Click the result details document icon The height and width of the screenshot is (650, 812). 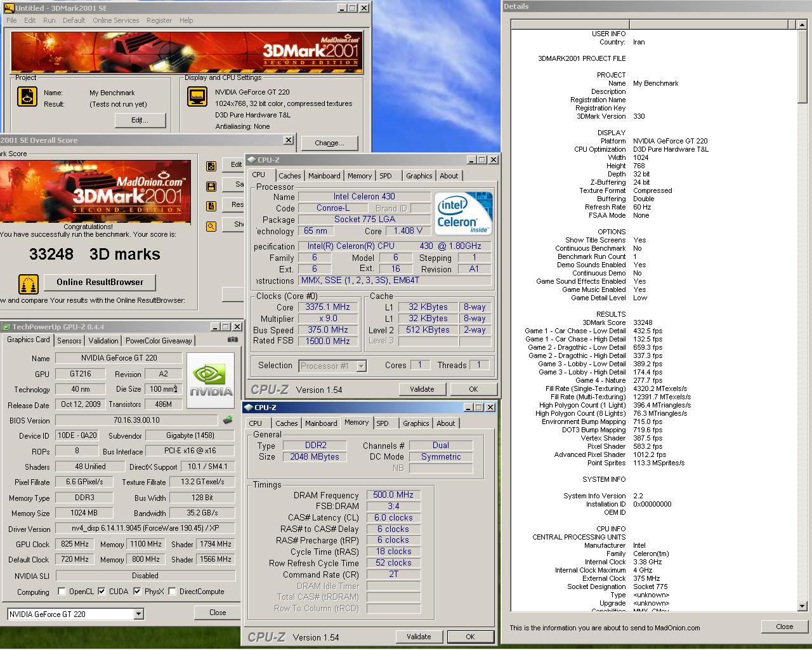(x=211, y=206)
